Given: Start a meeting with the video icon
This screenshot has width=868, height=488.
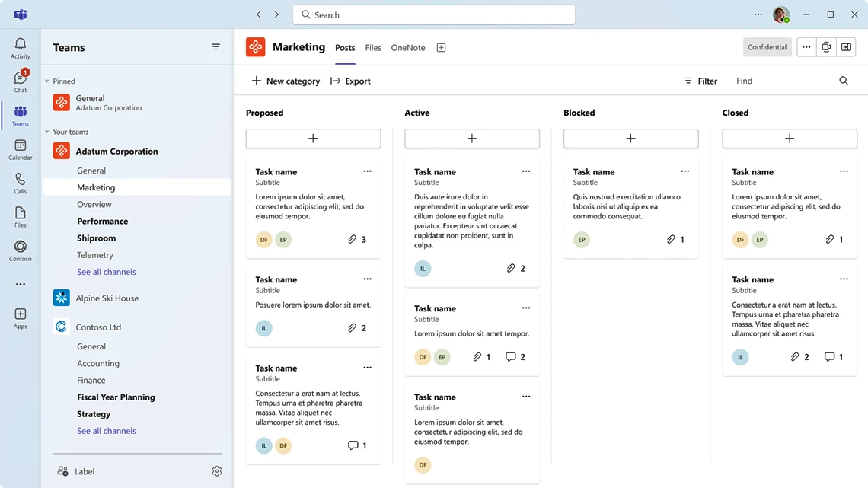Looking at the screenshot, I should [826, 47].
